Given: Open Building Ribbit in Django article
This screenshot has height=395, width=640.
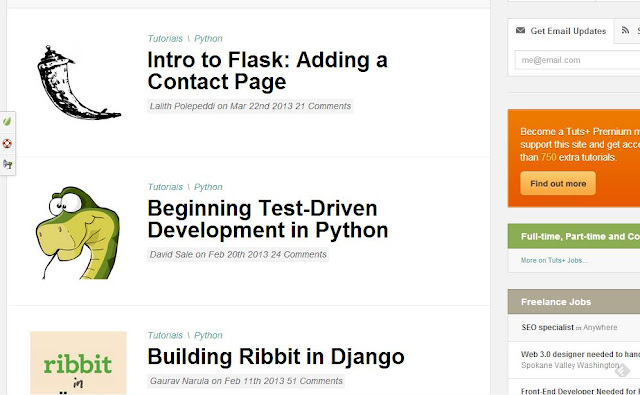Looking at the screenshot, I should pyautogui.click(x=276, y=357).
